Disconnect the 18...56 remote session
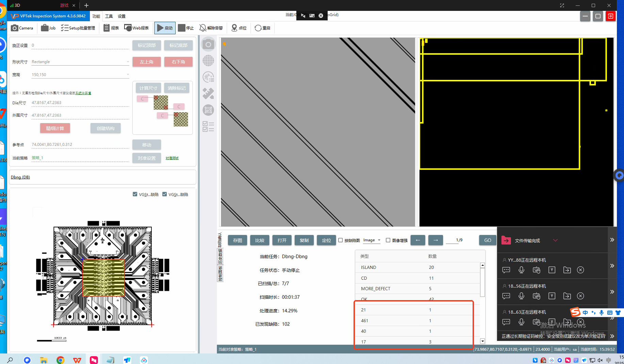Viewport: 624px width, 364px height. (580, 296)
